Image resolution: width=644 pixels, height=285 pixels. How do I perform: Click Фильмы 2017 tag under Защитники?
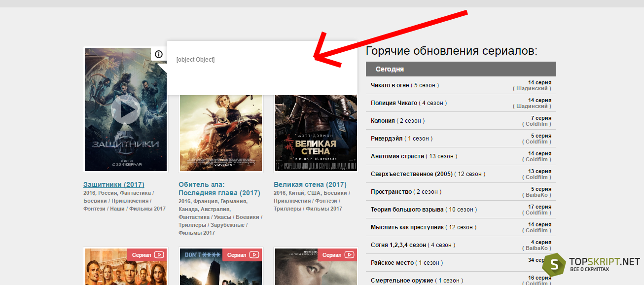(x=147, y=209)
